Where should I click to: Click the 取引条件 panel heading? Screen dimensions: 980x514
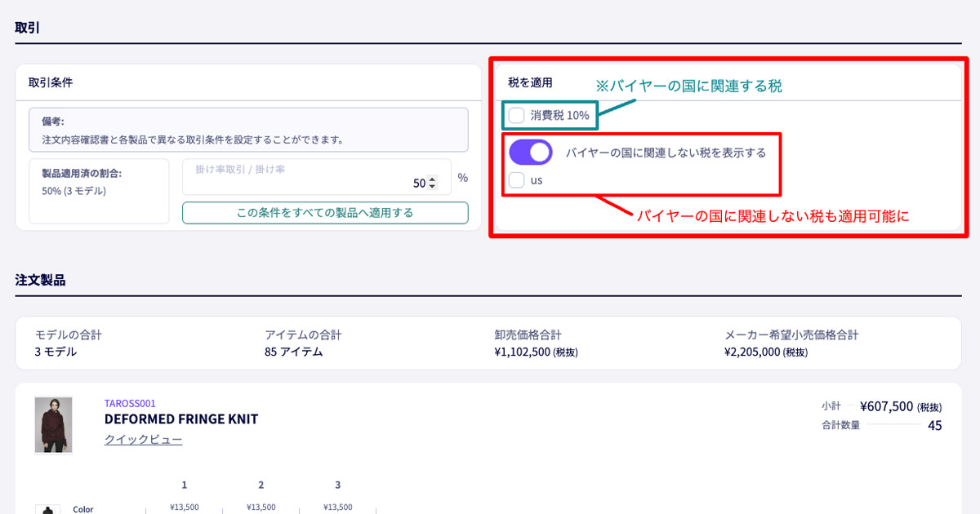pyautogui.click(x=51, y=82)
